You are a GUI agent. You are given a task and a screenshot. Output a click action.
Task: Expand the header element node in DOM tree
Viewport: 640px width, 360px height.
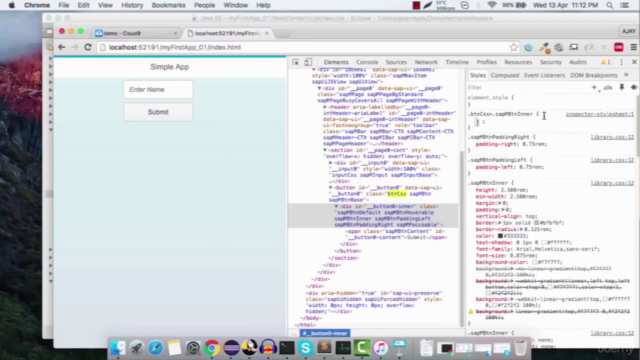325,107
